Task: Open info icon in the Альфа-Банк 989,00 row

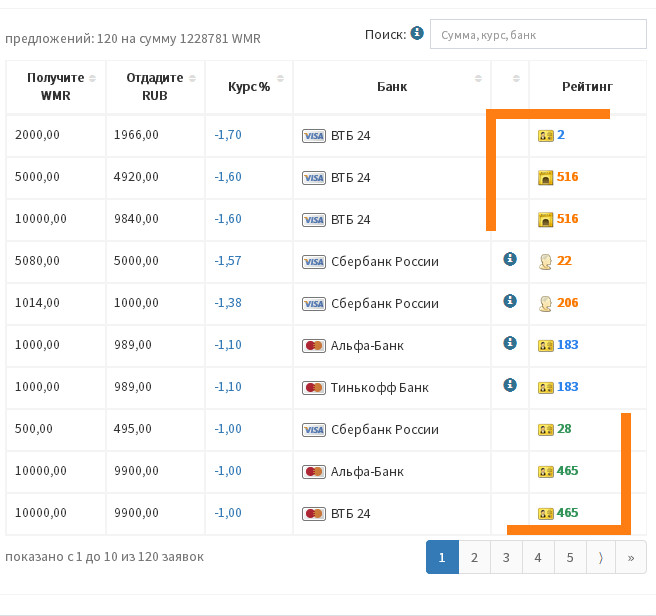Action: (x=510, y=343)
